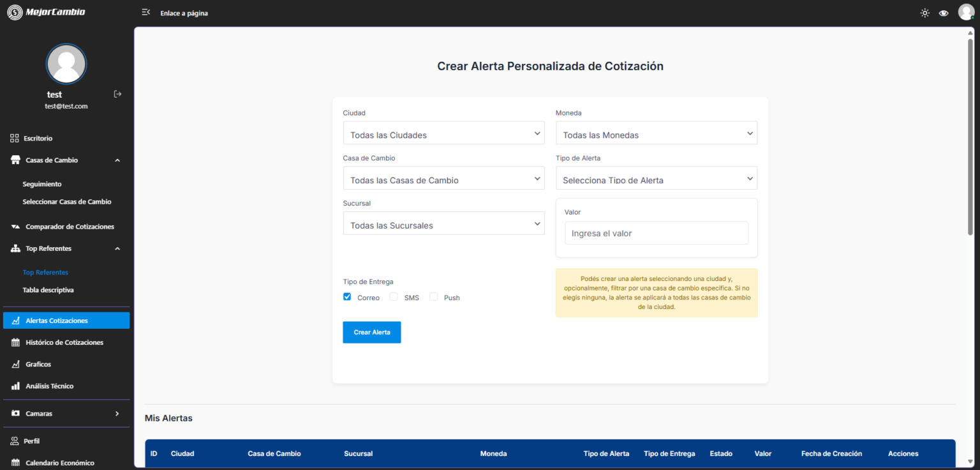Screen dimensions: 980x470
Task: Click the Camaras camera icon
Action: tap(15, 413)
